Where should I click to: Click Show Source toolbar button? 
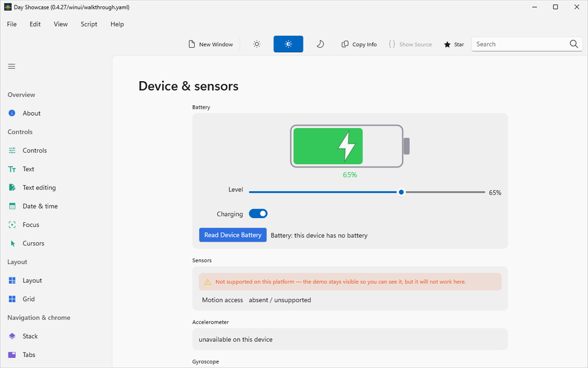pos(410,44)
